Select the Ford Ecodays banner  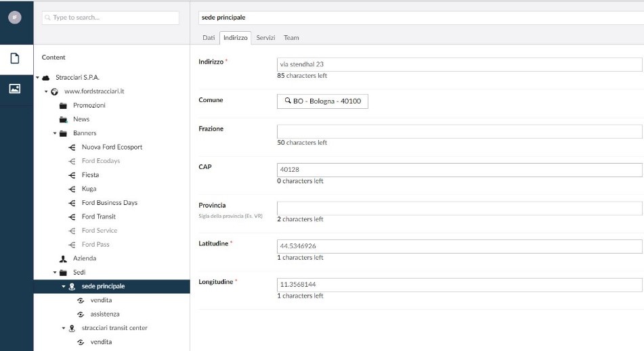point(101,161)
